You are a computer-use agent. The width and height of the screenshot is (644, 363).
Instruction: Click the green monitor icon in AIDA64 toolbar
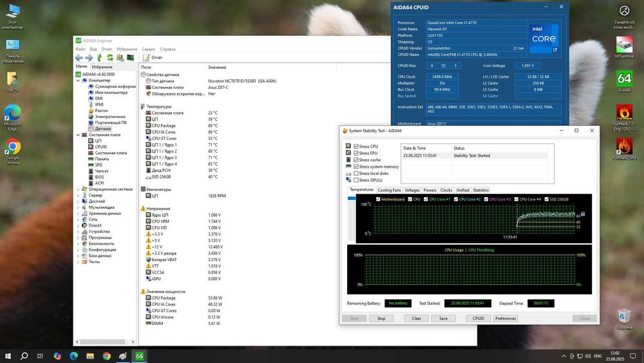(x=130, y=57)
